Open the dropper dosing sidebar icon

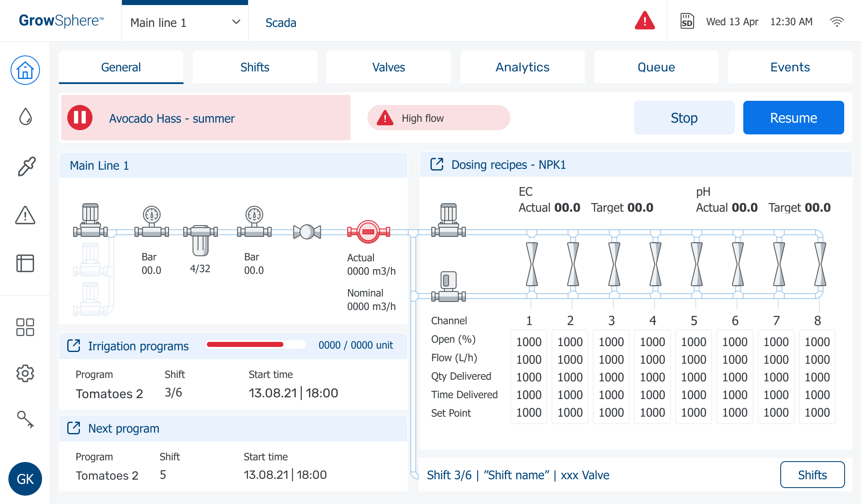26,166
